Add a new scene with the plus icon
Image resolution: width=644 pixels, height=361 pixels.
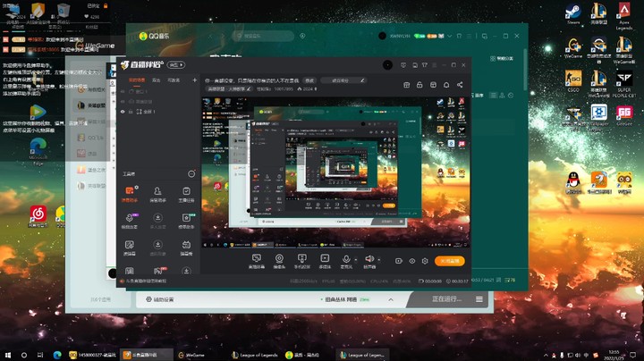(x=195, y=80)
